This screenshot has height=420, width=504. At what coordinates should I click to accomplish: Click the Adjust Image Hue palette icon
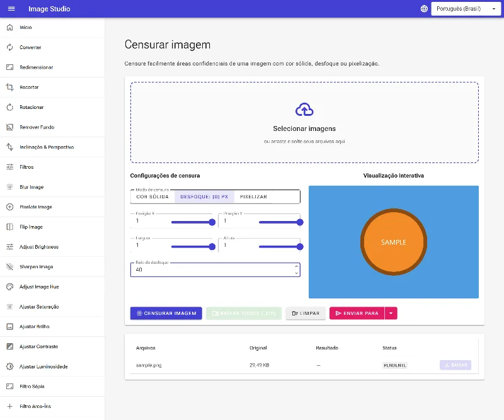pos(10,287)
